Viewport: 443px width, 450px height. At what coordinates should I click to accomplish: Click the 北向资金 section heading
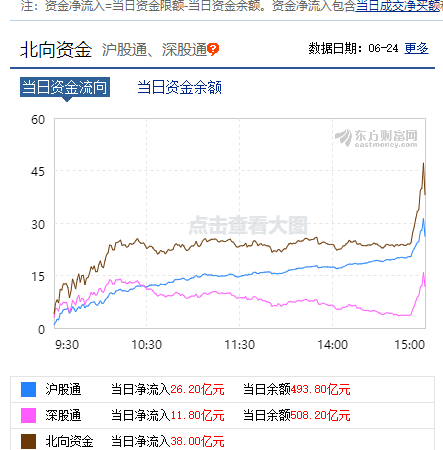coord(56,50)
